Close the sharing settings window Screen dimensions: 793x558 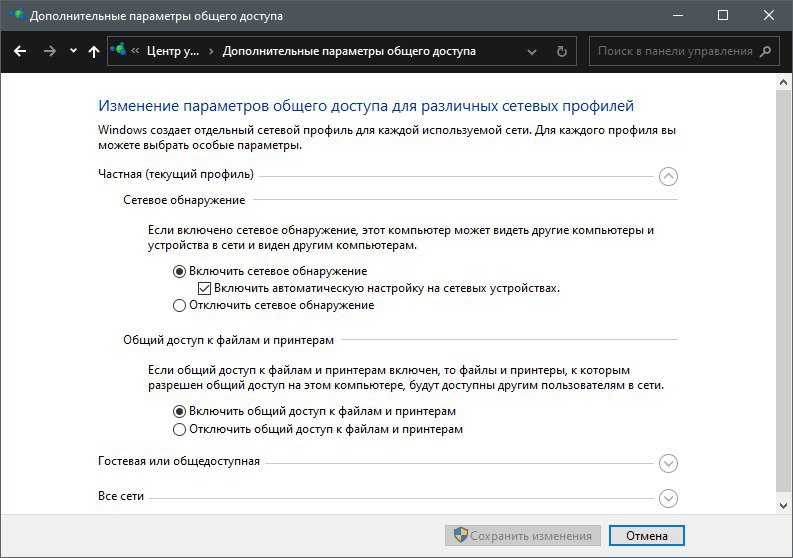pyautogui.click(x=769, y=15)
